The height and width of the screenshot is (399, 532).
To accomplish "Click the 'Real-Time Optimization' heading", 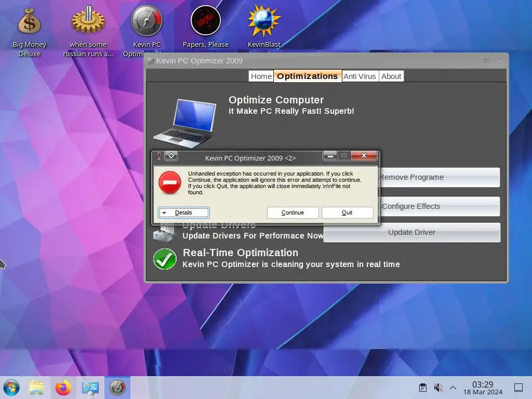I will click(x=241, y=253).
